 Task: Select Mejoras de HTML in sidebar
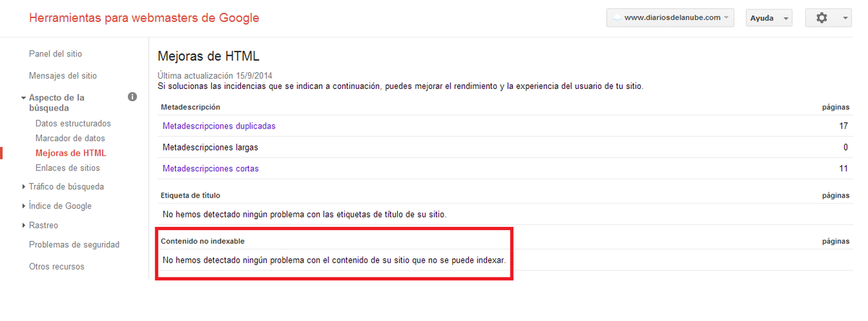[x=70, y=153]
